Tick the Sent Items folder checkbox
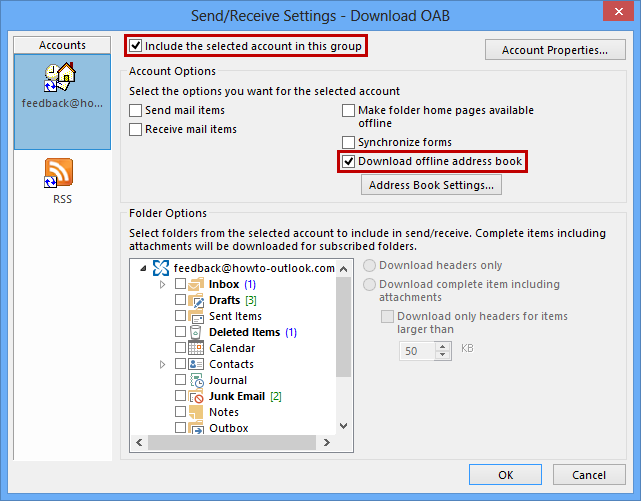 click(180, 315)
